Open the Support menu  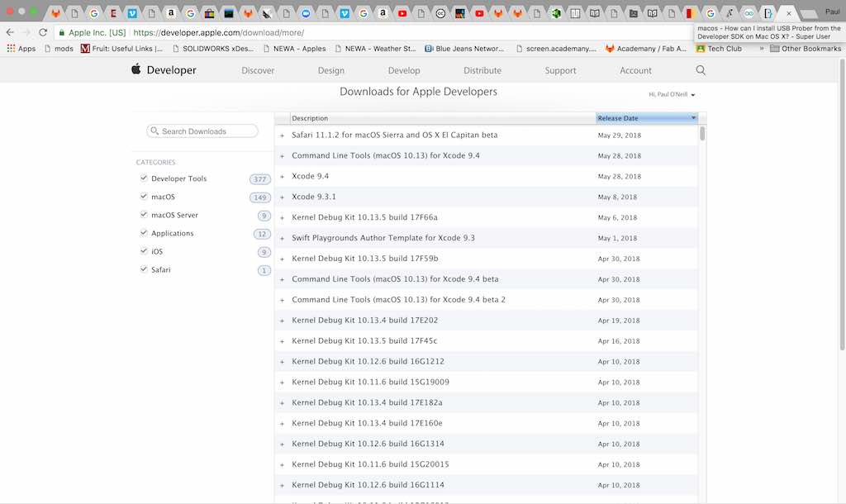pos(560,70)
